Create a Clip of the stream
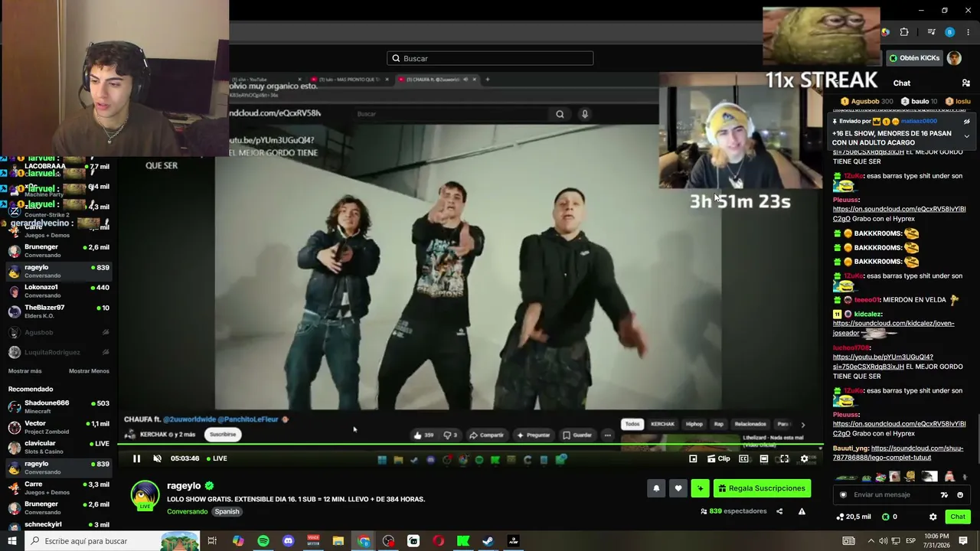The height and width of the screenshot is (551, 980). pos(718,458)
